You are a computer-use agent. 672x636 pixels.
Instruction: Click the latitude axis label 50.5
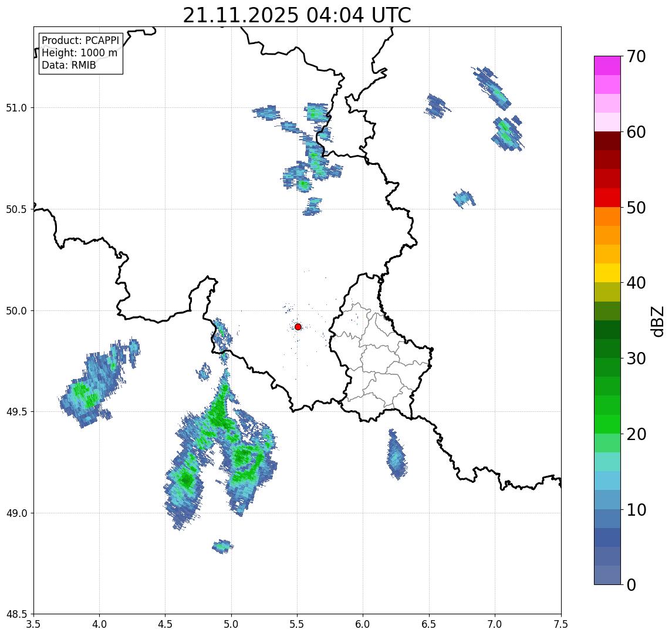(x=16, y=209)
